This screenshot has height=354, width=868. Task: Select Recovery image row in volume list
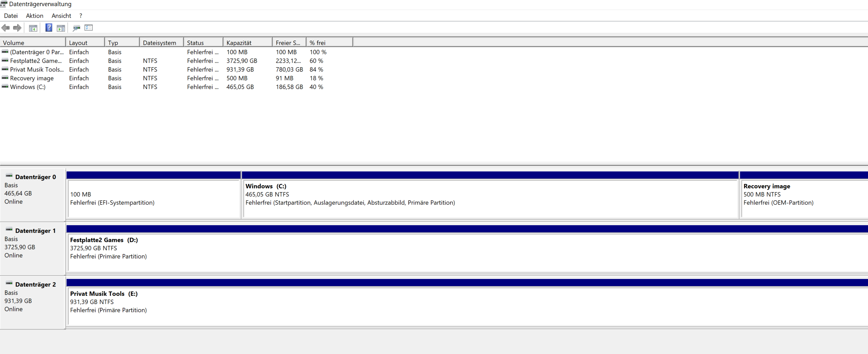pyautogui.click(x=32, y=78)
